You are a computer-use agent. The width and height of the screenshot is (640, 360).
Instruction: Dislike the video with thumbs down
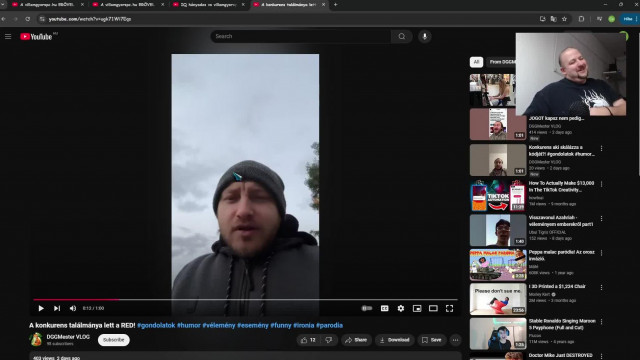point(329,340)
